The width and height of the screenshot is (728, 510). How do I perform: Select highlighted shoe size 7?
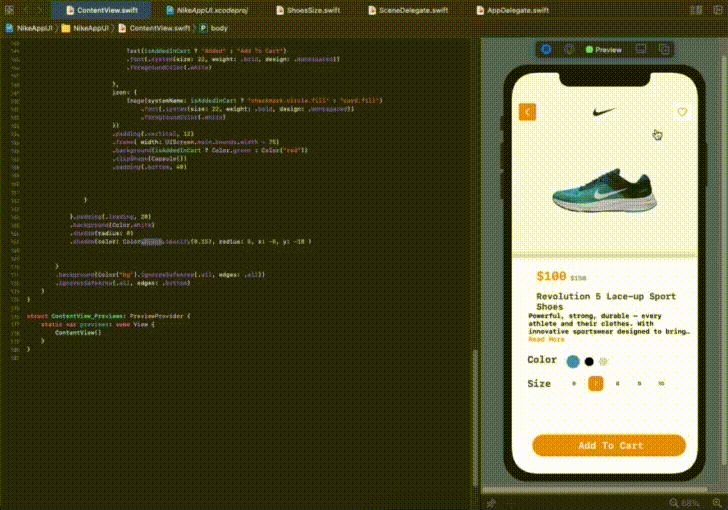596,384
